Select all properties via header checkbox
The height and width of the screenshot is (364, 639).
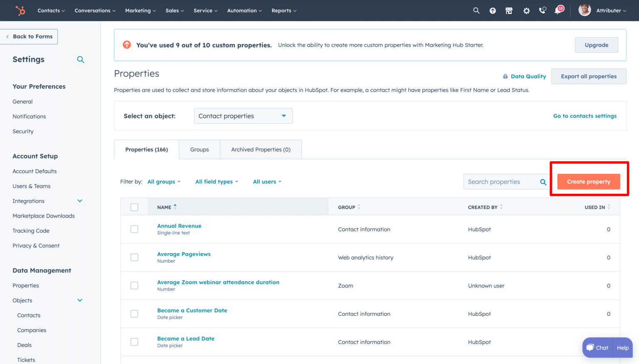pos(134,207)
